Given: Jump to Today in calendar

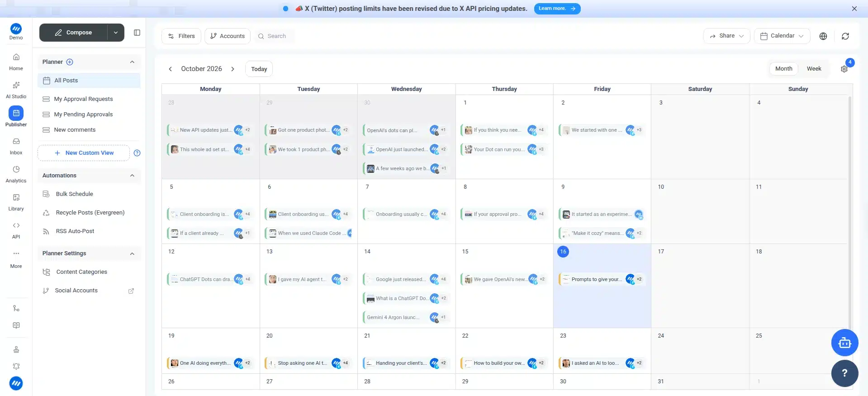Looking at the screenshot, I should click(259, 69).
